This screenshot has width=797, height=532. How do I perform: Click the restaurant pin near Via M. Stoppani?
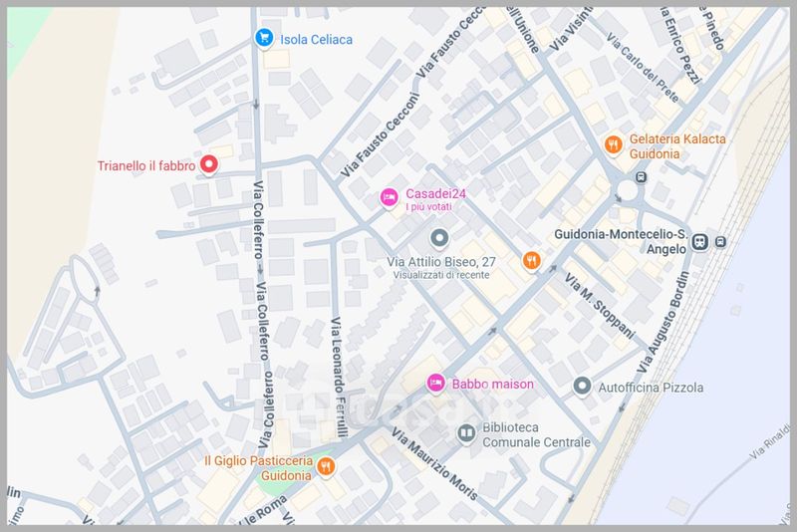click(532, 261)
